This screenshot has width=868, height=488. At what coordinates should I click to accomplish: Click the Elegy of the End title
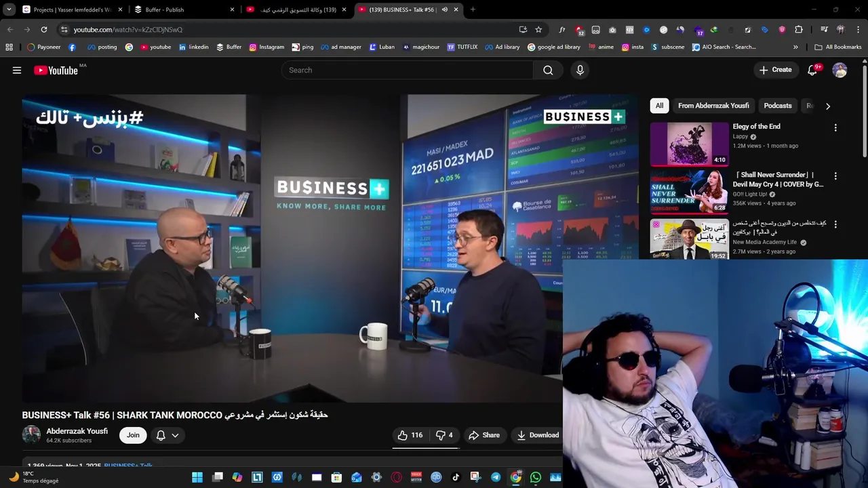tap(756, 126)
